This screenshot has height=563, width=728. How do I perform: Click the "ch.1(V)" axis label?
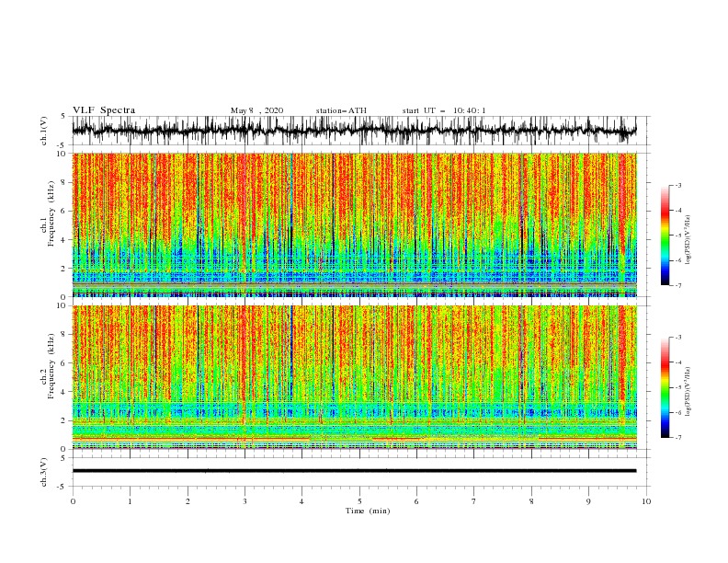[44, 131]
